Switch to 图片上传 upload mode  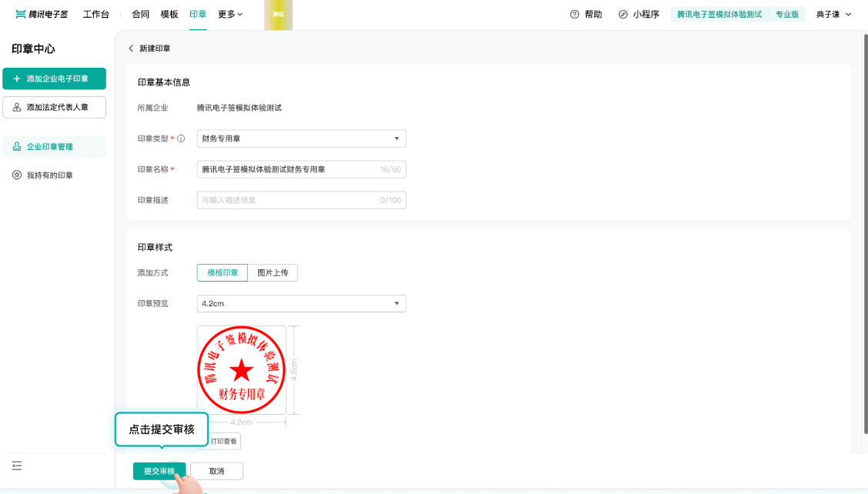(x=273, y=272)
